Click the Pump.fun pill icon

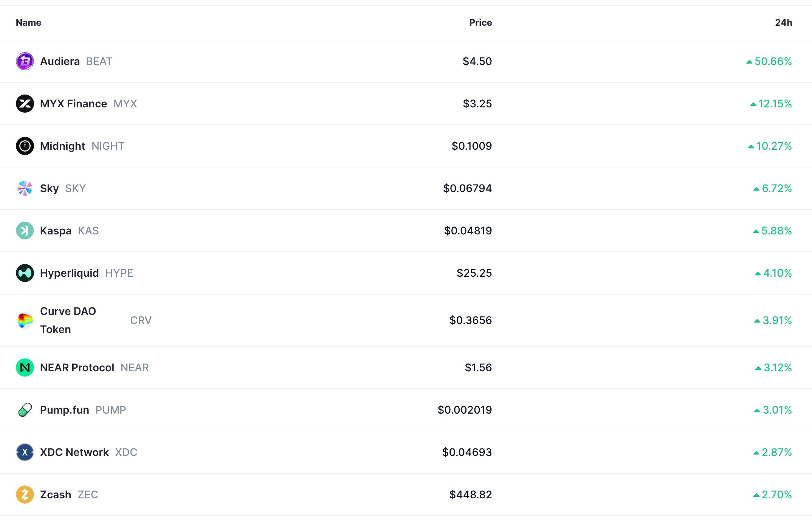[25, 409]
